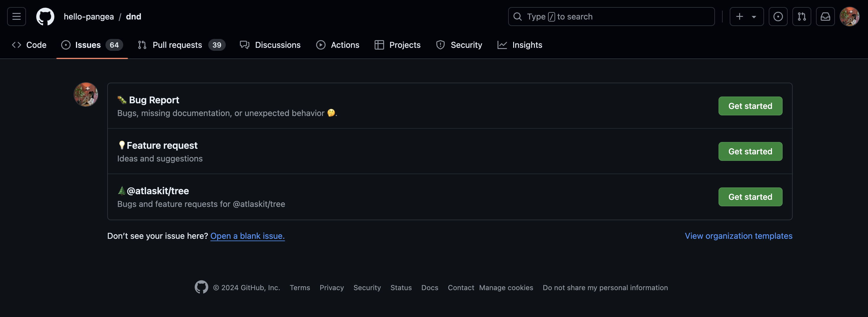Viewport: 868px width, 317px height.
Task: Switch to the Pull requests tab
Action: pyautogui.click(x=182, y=45)
